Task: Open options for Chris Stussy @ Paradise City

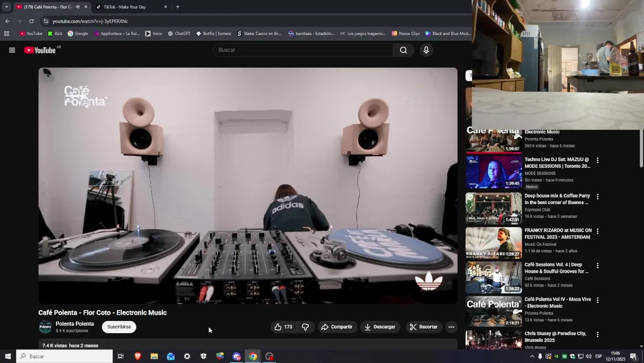Action: click(598, 334)
